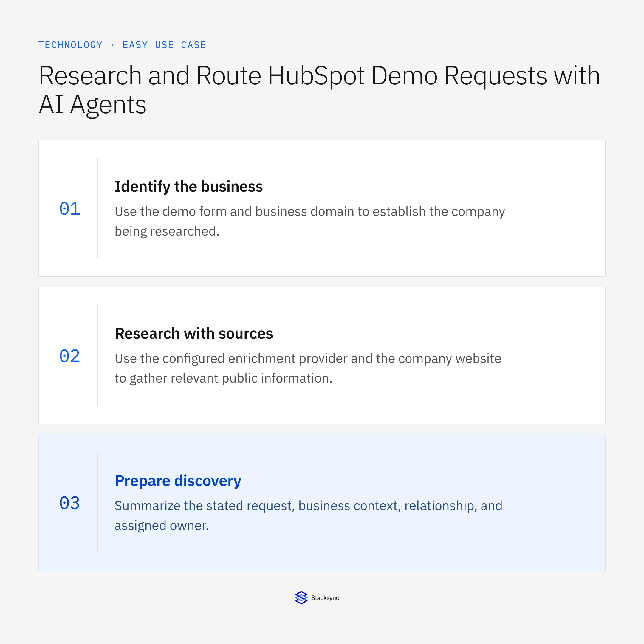The width and height of the screenshot is (644, 644).
Task: Click the description 'Use the demo form and business domain'
Action: pyautogui.click(x=310, y=221)
